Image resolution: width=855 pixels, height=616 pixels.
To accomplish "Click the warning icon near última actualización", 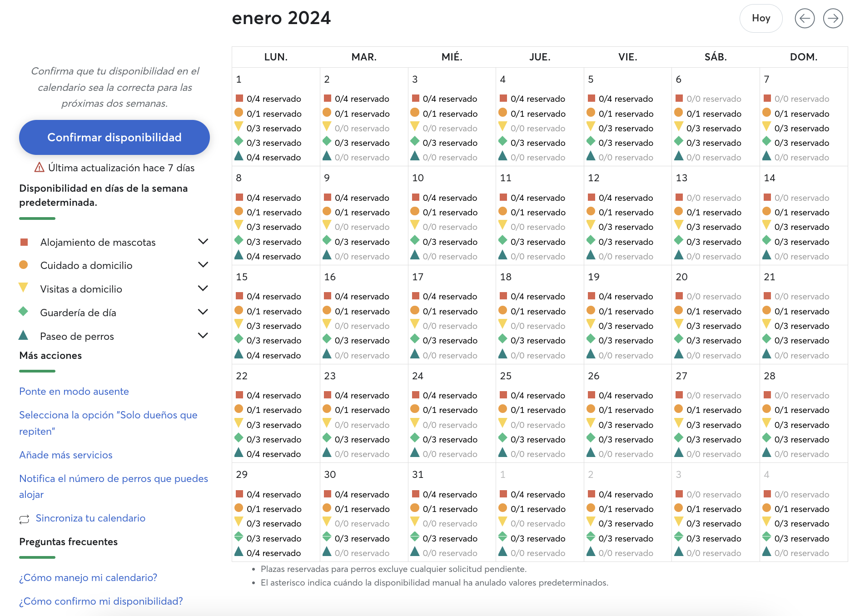I will point(39,168).
